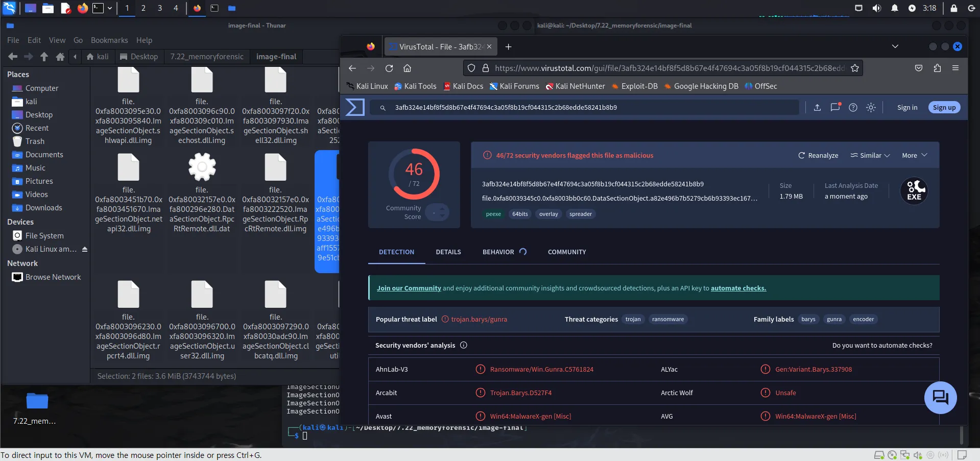Click the Sign up button
Screen dimensions: 980x461
click(944, 107)
